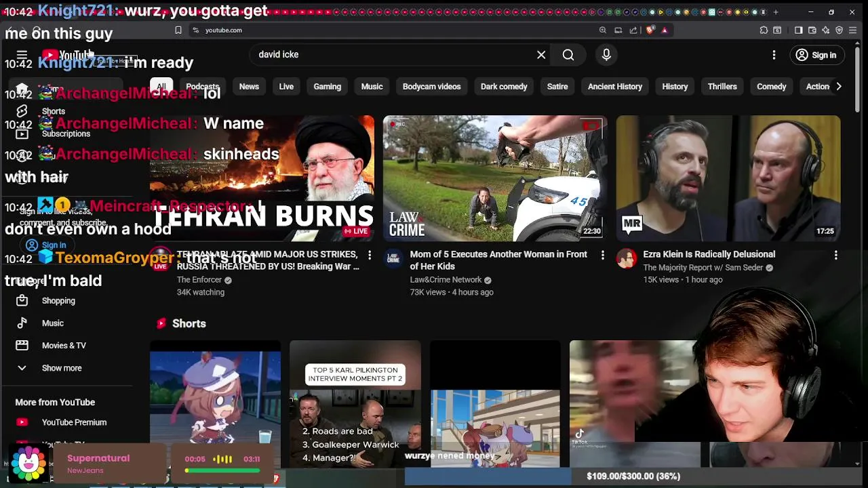
Task: Open the Karl Pilkington interview moments Short
Action: [355, 404]
